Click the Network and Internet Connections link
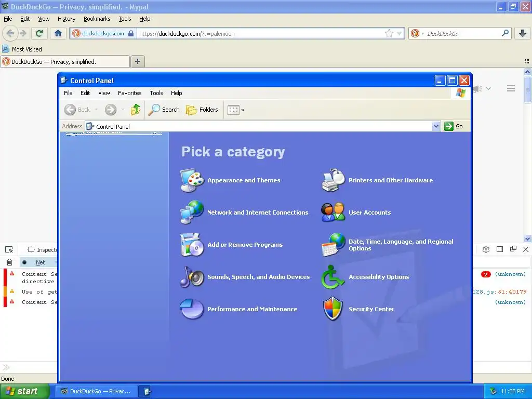 tap(258, 212)
